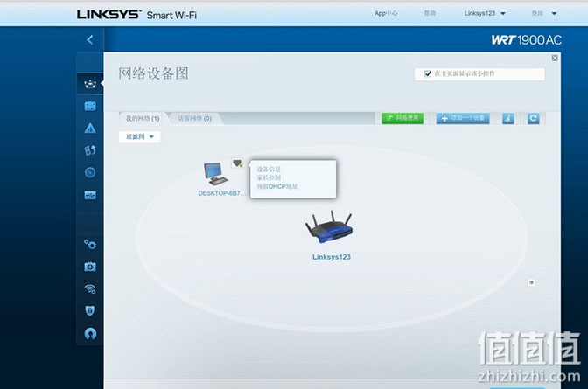Collapse sidebar with the back arrow
The width and height of the screenshot is (588, 389).
tap(90, 39)
